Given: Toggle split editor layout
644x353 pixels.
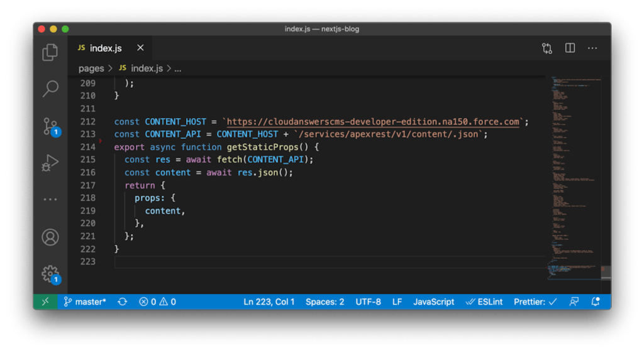Looking at the screenshot, I should pyautogui.click(x=570, y=48).
